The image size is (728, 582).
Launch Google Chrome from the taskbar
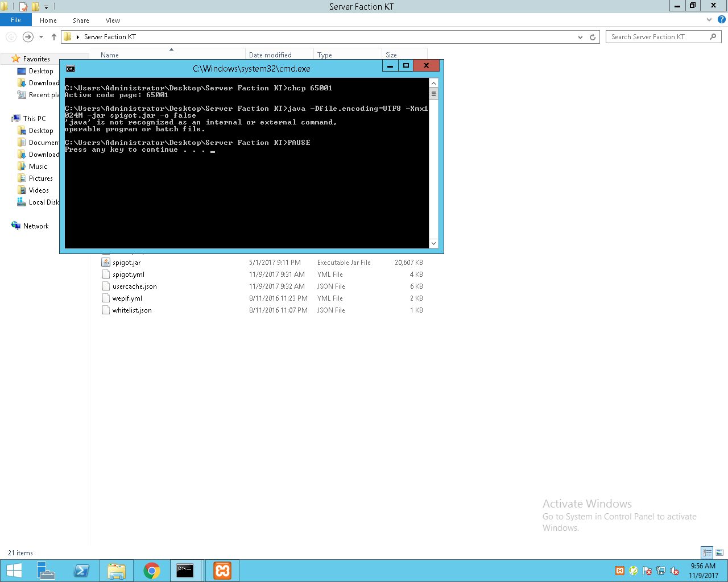coord(152,571)
